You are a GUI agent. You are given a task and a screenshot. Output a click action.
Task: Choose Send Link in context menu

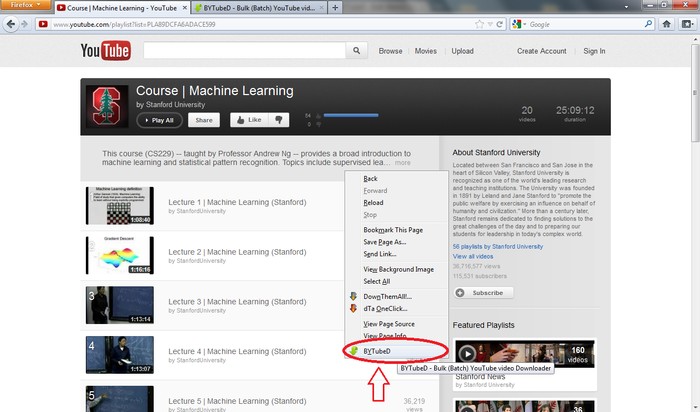pyautogui.click(x=379, y=254)
